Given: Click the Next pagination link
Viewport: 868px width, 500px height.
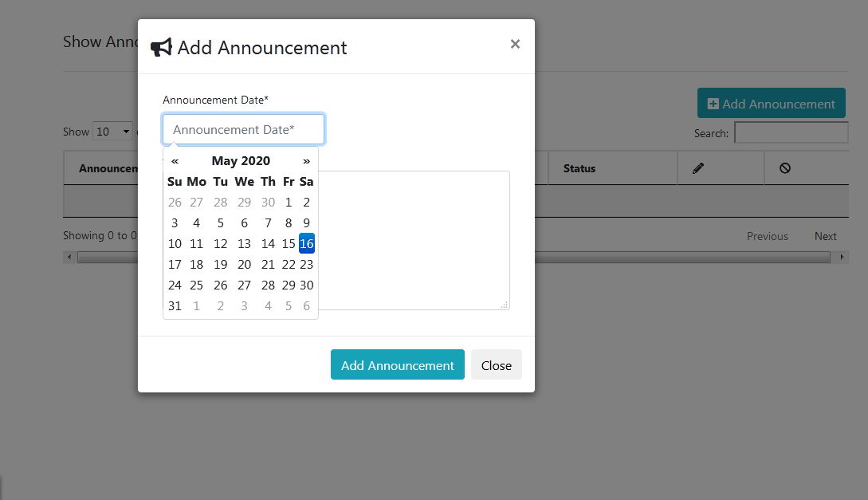Looking at the screenshot, I should tap(824, 236).
